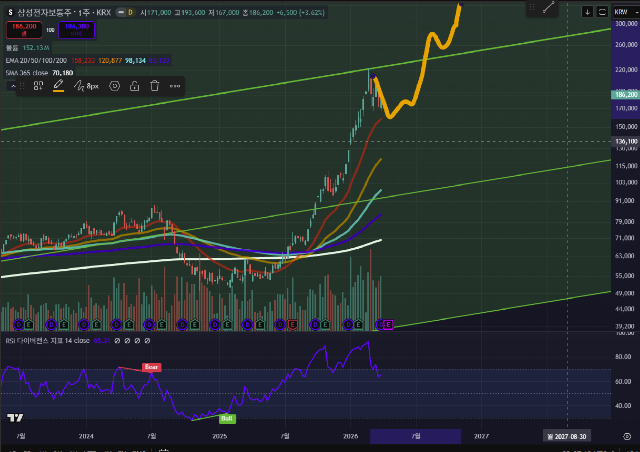Image resolution: width=640 pixels, height=452 pixels.
Task: Open the KRW currency dropdown
Action: pyautogui.click(x=625, y=12)
